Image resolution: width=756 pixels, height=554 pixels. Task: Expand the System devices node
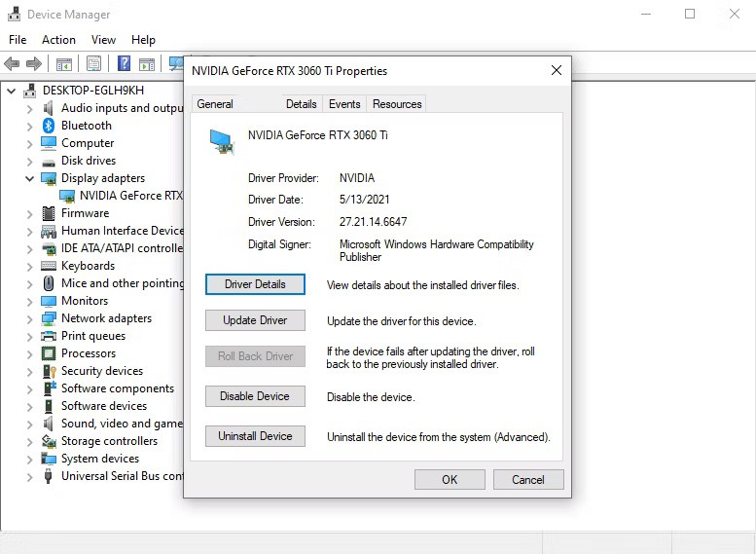(30, 459)
